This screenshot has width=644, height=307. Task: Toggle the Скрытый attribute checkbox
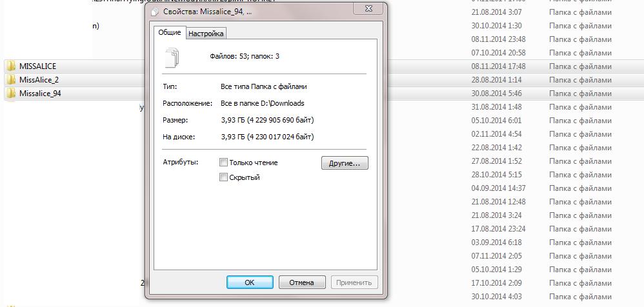tap(223, 177)
